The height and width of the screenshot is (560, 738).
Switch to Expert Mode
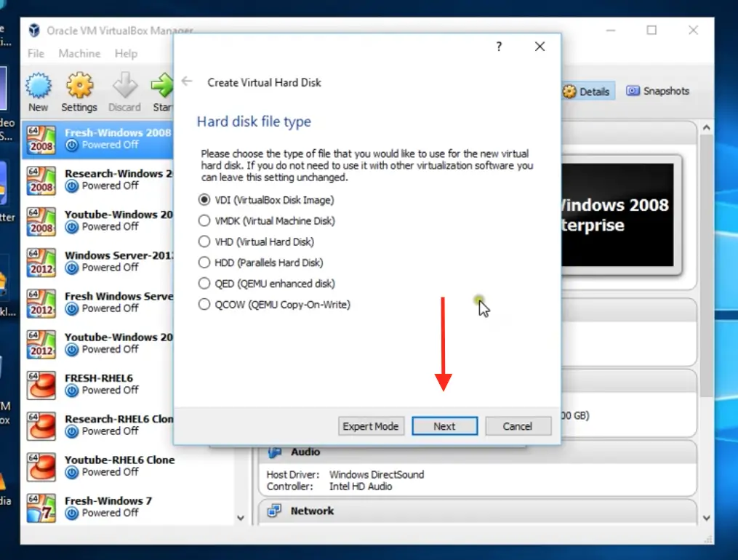(371, 425)
